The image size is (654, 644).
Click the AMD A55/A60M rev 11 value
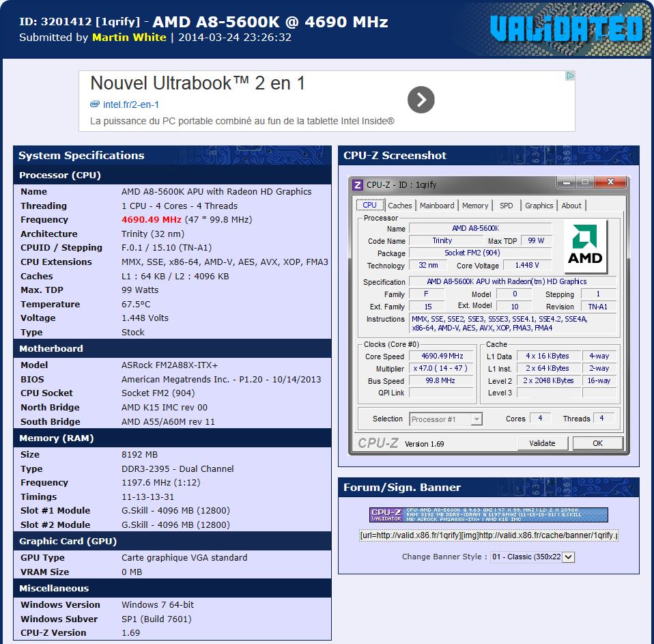pos(168,421)
